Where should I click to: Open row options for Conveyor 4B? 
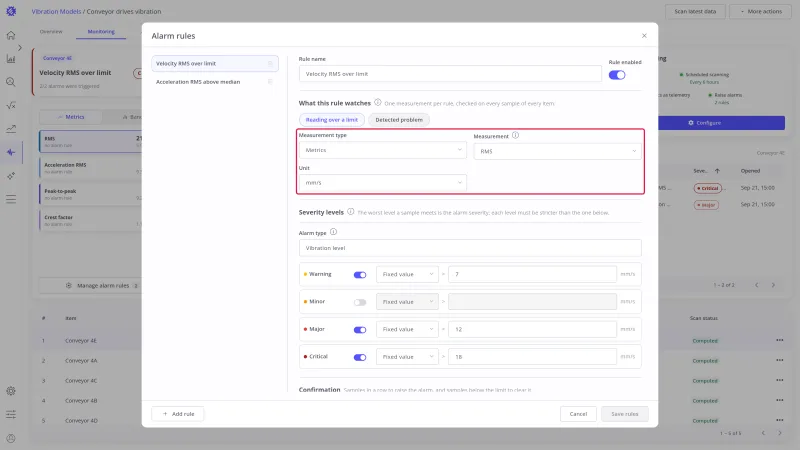point(779,401)
